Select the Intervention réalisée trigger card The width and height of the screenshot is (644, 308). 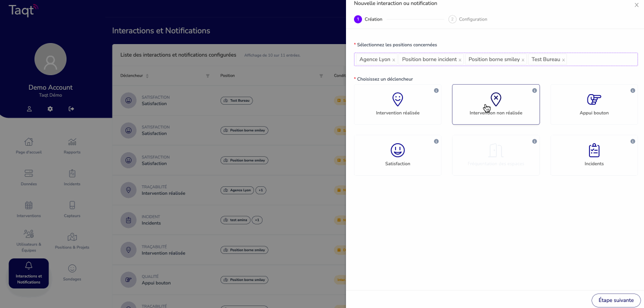[397, 104]
